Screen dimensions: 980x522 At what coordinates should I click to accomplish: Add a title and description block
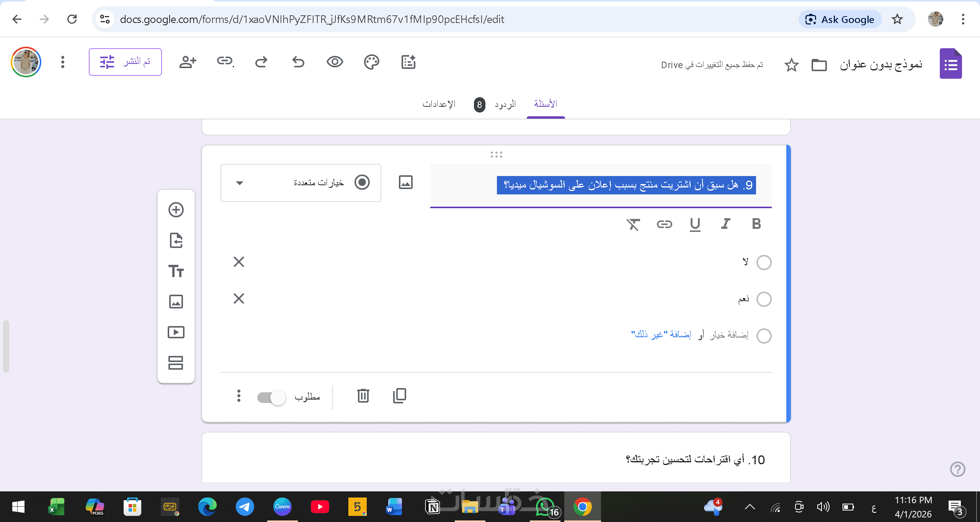176,271
